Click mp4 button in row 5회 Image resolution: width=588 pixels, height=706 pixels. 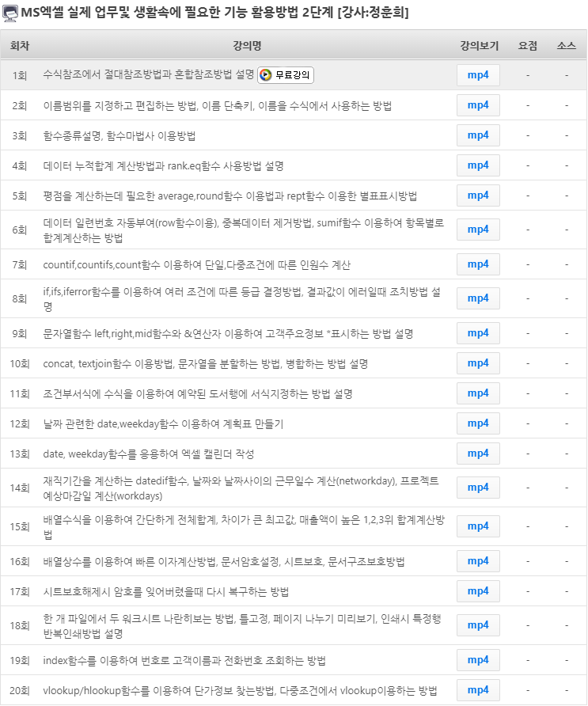pyautogui.click(x=478, y=195)
